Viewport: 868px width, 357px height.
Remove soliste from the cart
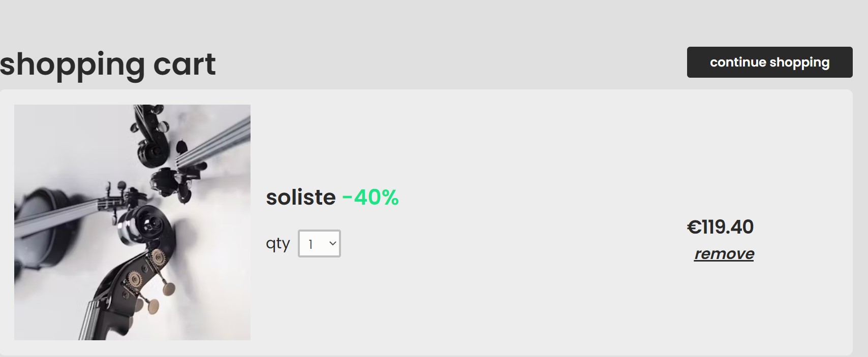click(x=724, y=253)
